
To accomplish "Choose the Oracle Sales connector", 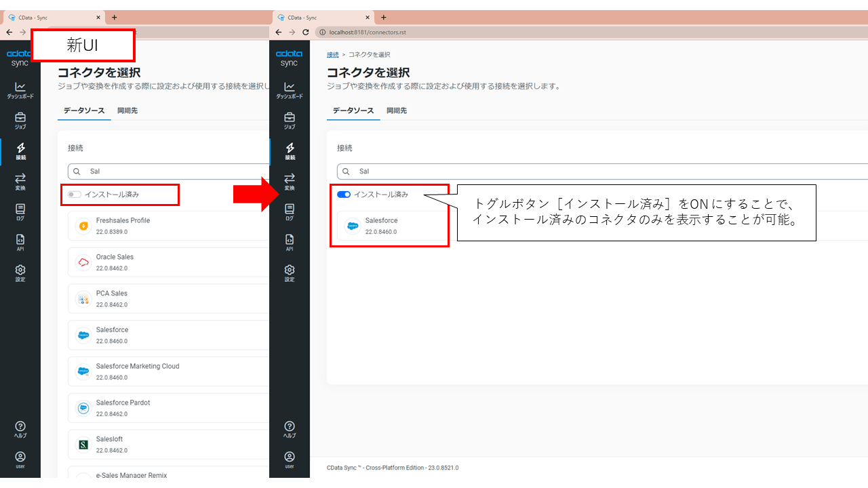I will pyautogui.click(x=170, y=262).
